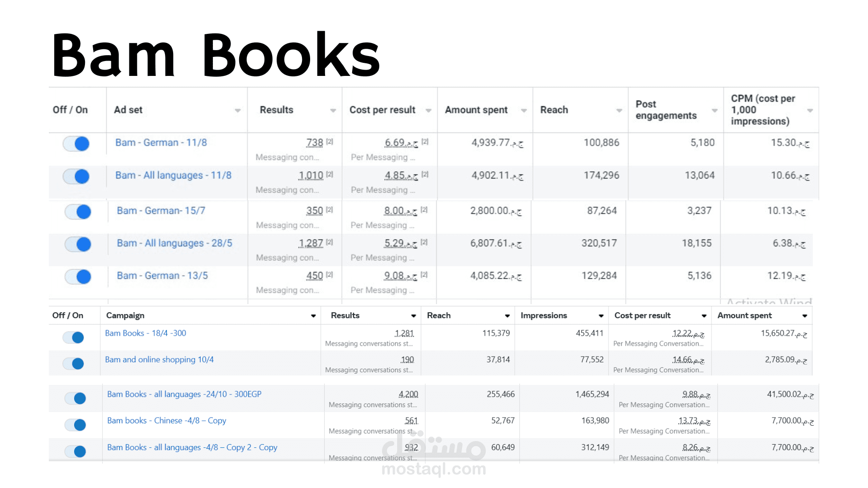Open the Bam - All languages - 11/8 link
This screenshot has height=488, width=868.
[173, 175]
